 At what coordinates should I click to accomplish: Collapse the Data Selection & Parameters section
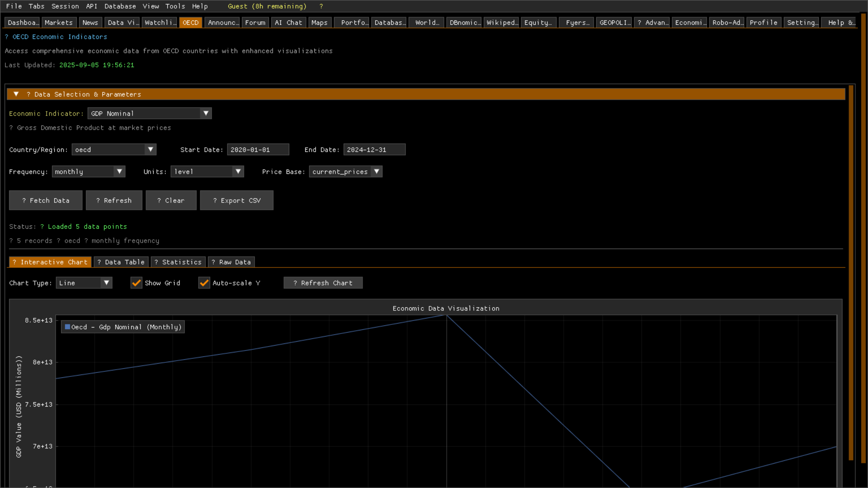[16, 94]
